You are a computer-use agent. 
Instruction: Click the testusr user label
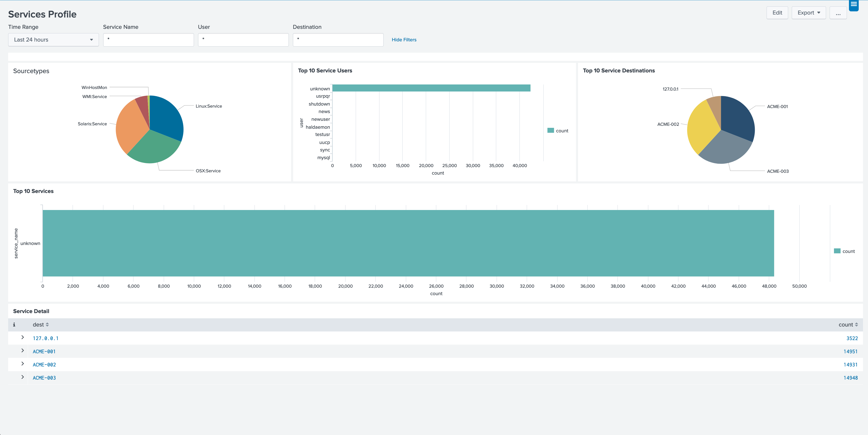[x=322, y=135]
